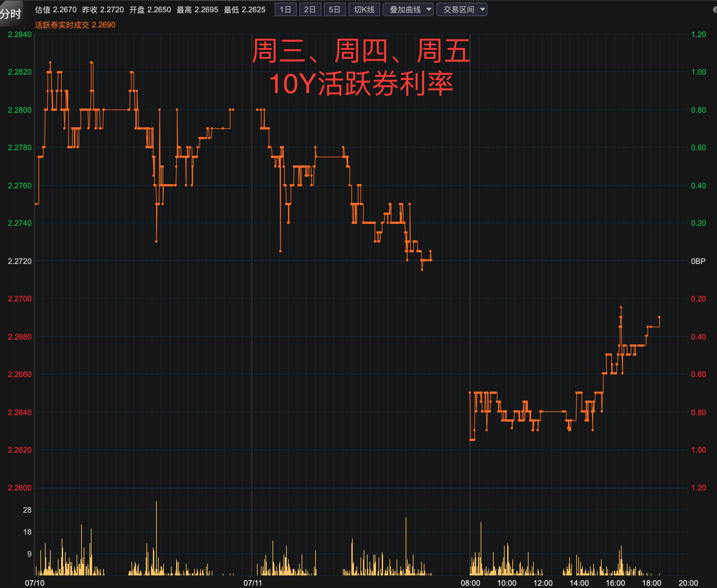Click the info icon at top-right edge
The image size is (717, 588).
click(715, 9)
